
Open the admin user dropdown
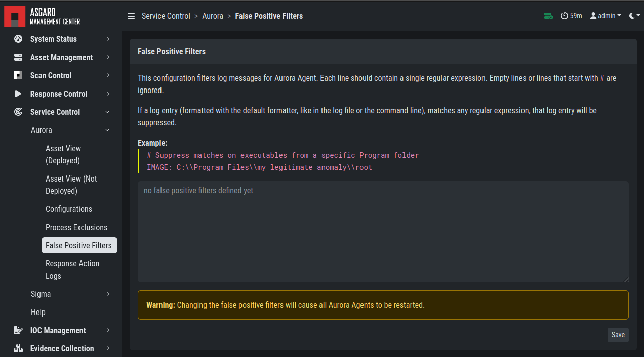pos(606,16)
